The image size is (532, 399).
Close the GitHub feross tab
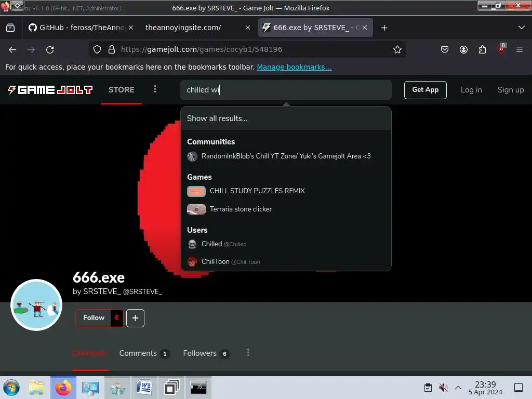(131, 28)
